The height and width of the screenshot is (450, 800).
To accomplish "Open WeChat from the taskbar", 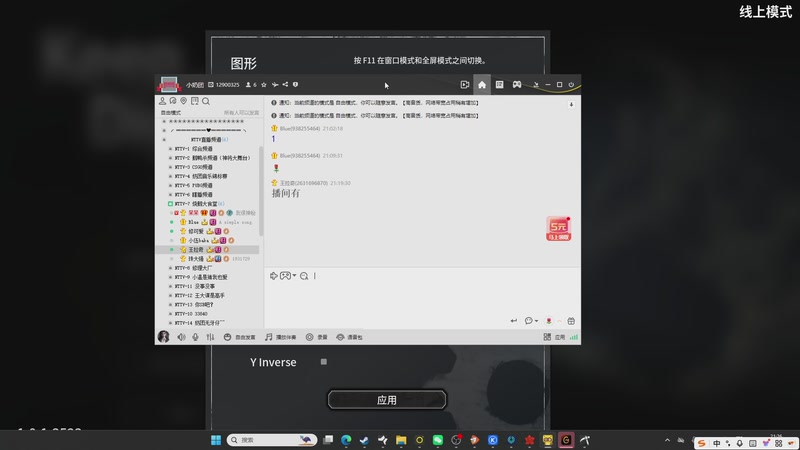I will point(438,440).
